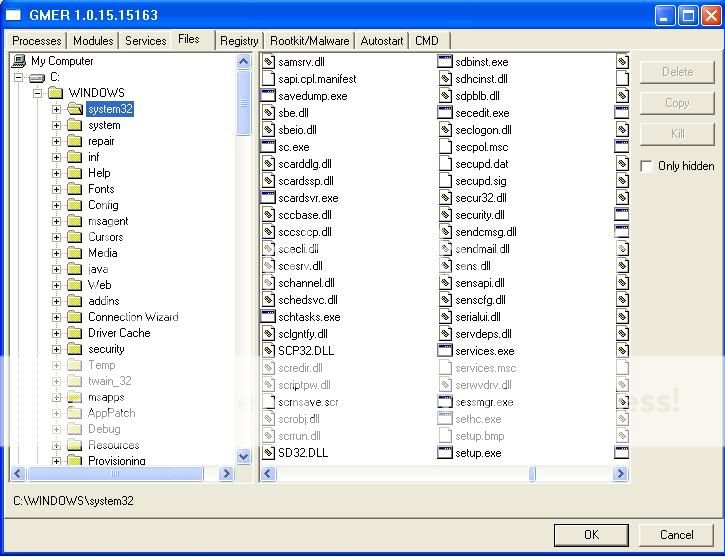725x557 pixels.
Task: Expand the Help folder node
Action: point(56,173)
